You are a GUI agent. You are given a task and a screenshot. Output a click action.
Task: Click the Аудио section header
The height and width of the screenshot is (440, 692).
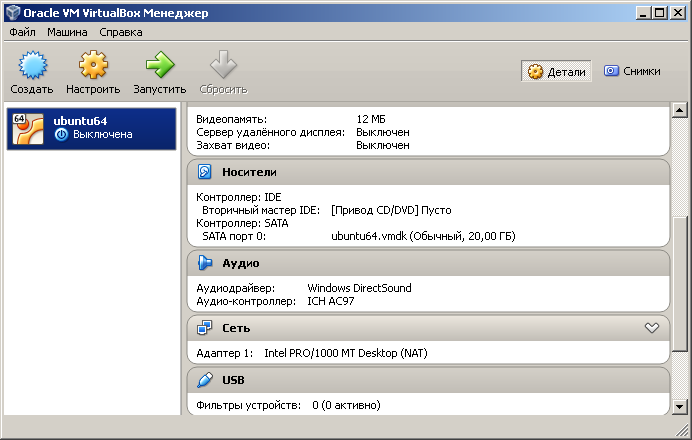click(428, 263)
